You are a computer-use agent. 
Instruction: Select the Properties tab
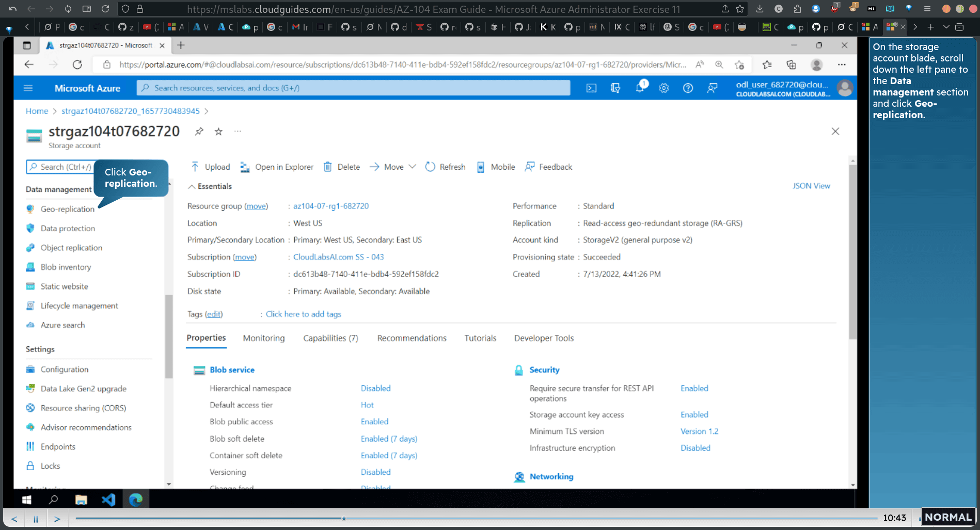[206, 338]
